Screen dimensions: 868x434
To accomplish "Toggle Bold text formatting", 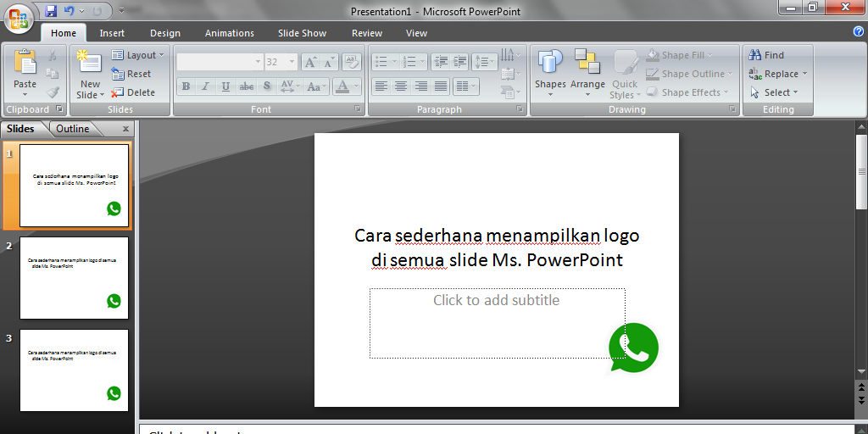I will click(x=186, y=86).
